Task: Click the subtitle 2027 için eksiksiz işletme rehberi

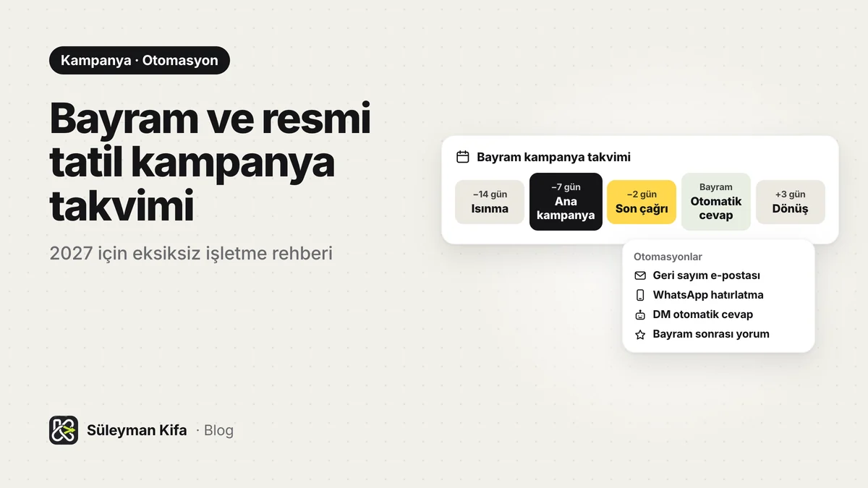Action: [191, 254]
